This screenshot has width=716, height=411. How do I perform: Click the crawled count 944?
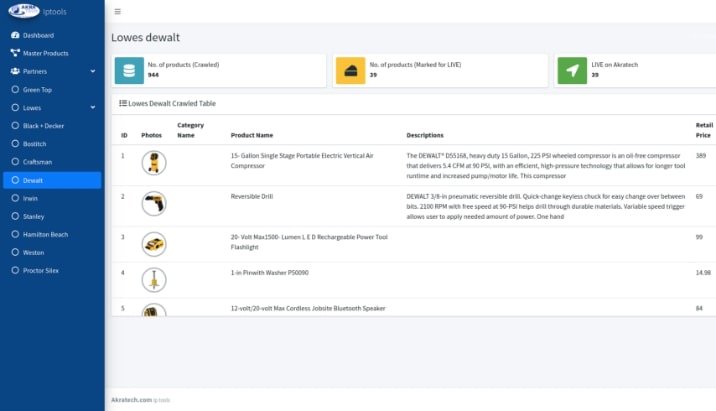pos(153,75)
